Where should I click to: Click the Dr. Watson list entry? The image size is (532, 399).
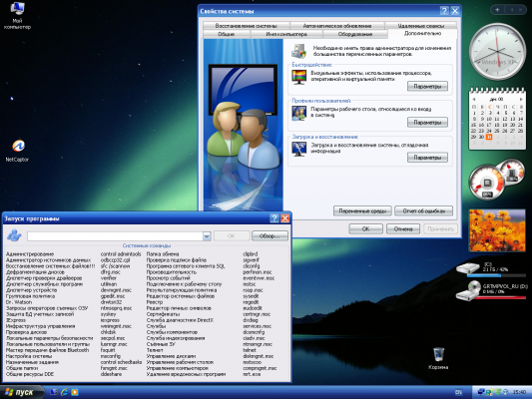(x=19, y=302)
